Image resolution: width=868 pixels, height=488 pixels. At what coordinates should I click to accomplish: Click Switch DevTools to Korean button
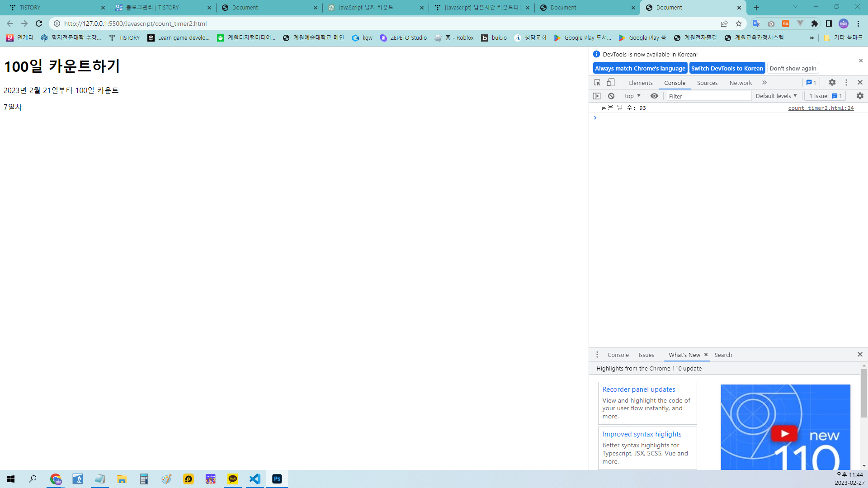coord(727,68)
